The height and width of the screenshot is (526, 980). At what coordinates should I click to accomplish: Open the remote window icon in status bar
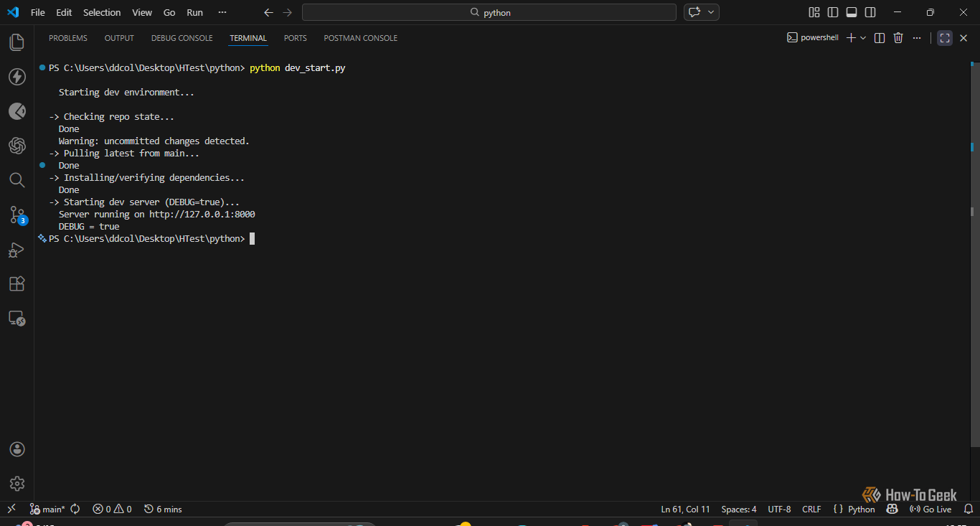point(11,509)
